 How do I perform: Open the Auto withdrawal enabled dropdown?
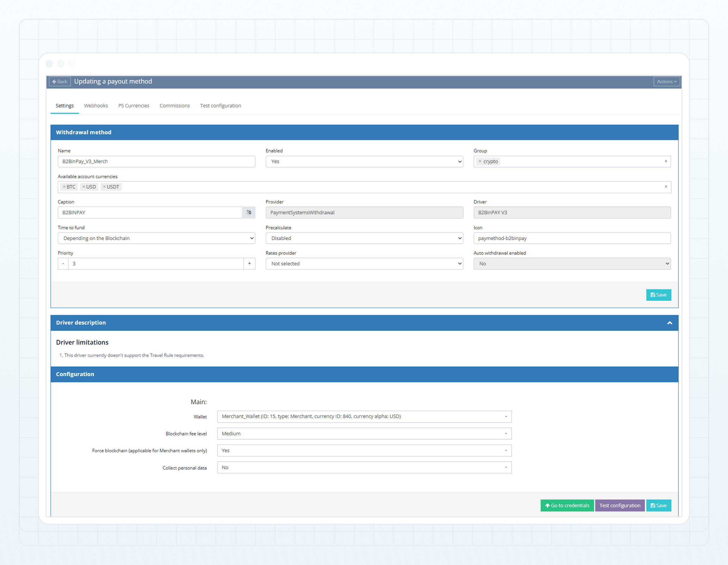[572, 264]
